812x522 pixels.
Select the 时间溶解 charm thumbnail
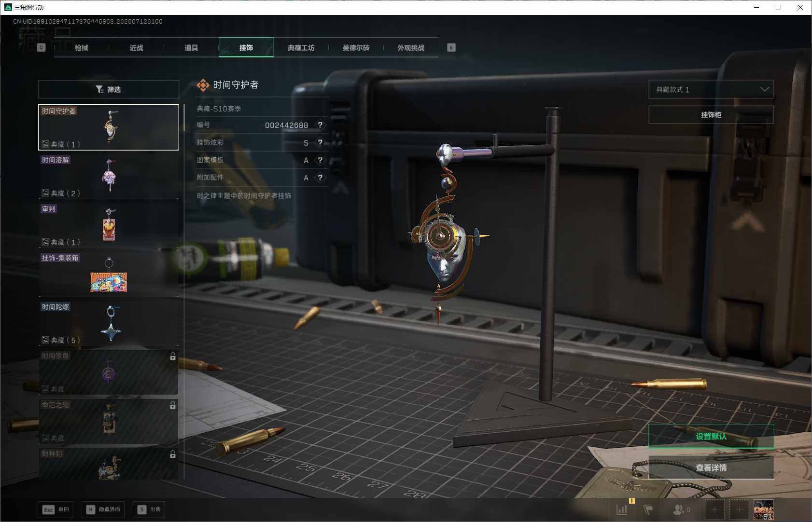[x=109, y=176]
